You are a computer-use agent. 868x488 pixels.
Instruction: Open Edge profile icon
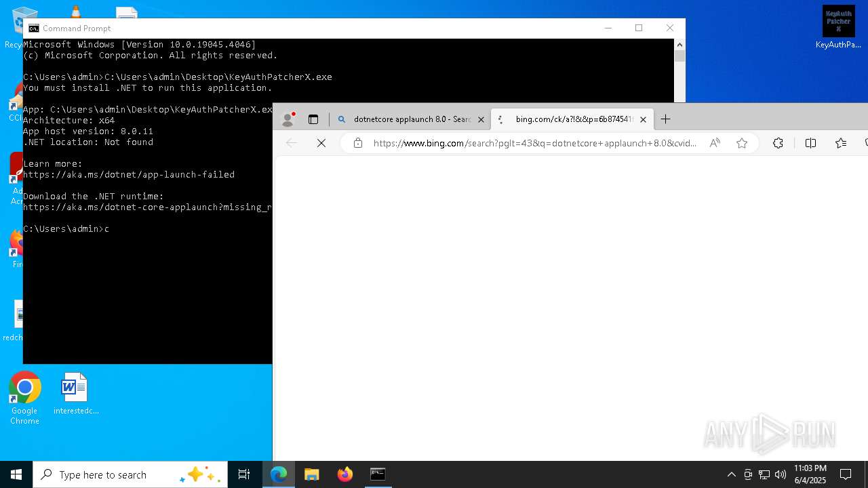point(288,119)
